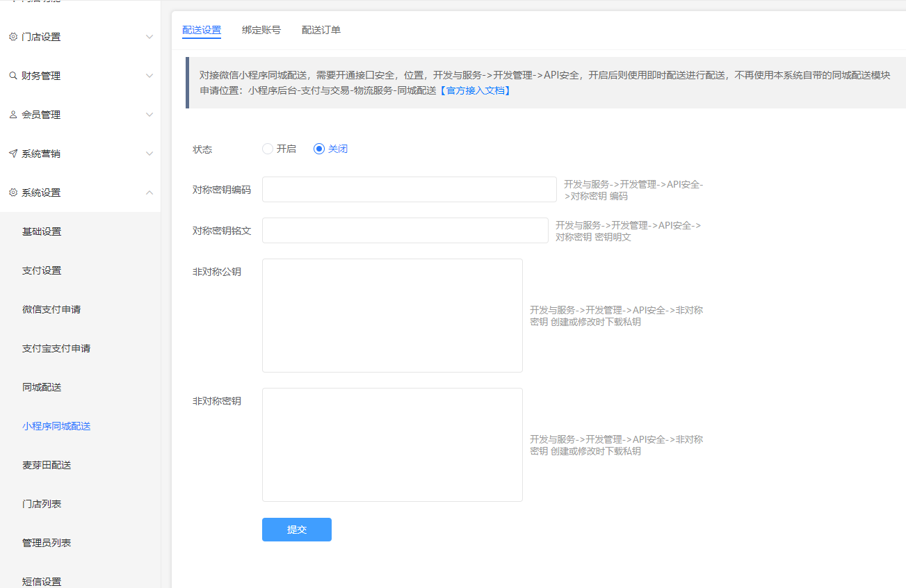Click the 系统营销 paper plane icon

coord(13,154)
